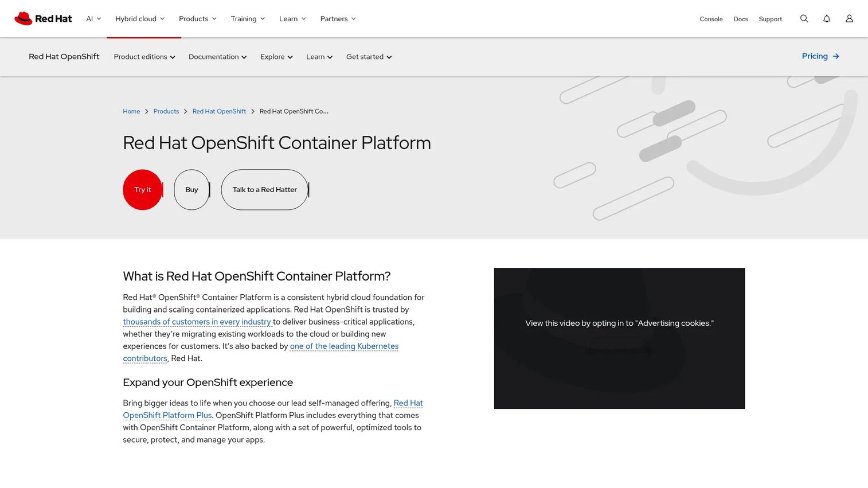The height and width of the screenshot is (488, 868).
Task: Click the Products breadcrumb
Action: click(166, 111)
